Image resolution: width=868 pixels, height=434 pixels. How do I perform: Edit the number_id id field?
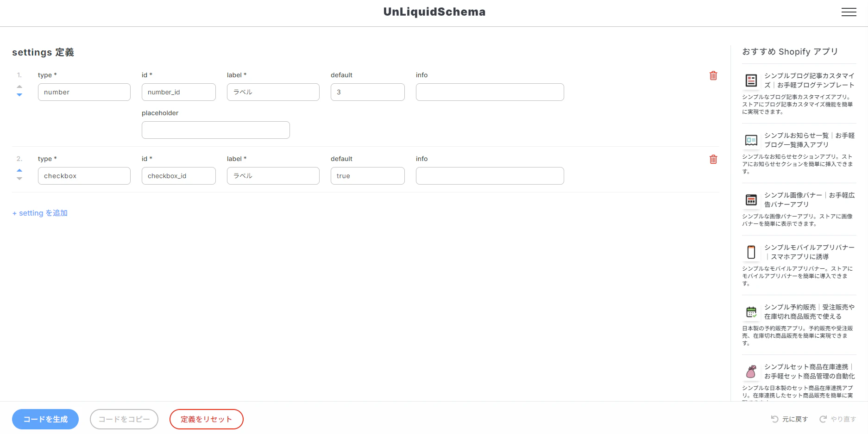(x=179, y=92)
